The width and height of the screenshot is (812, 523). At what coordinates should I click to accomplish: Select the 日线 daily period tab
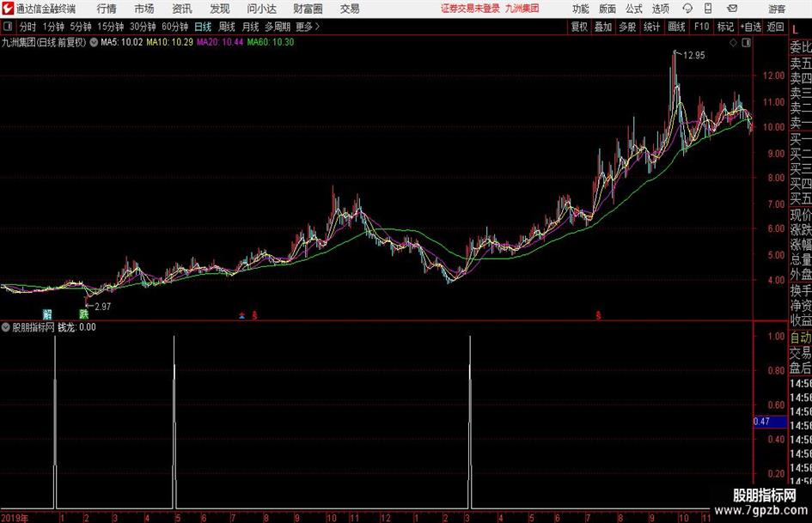click(x=203, y=27)
